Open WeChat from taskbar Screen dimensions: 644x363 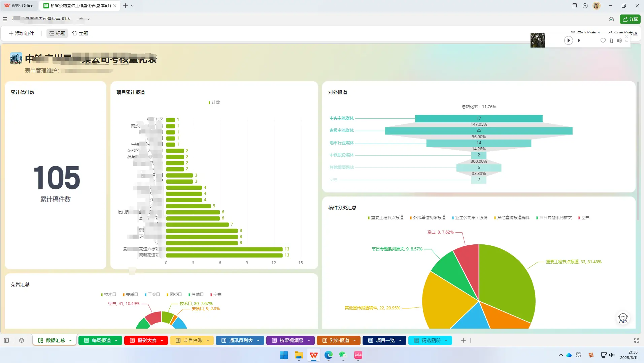343,355
